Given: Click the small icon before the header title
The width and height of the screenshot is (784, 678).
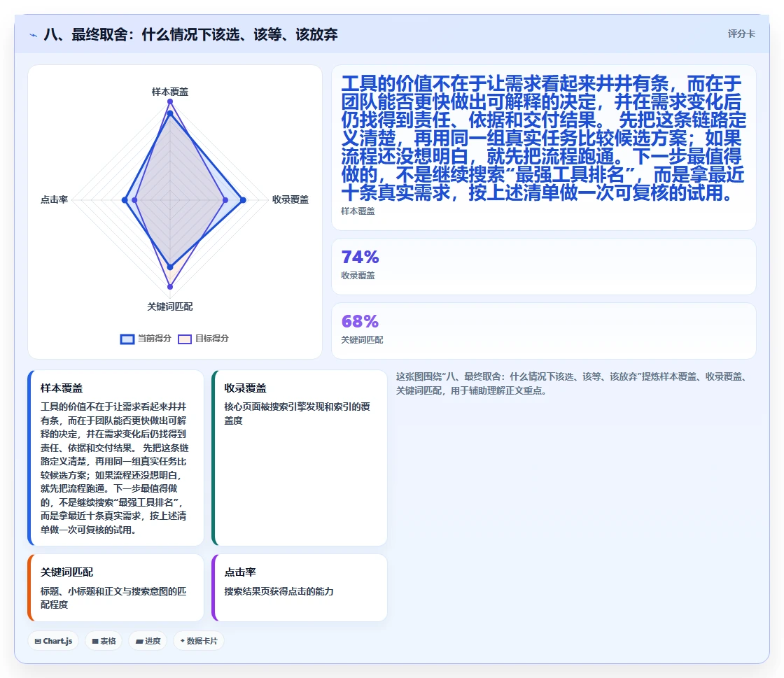Looking at the screenshot, I should pos(34,35).
